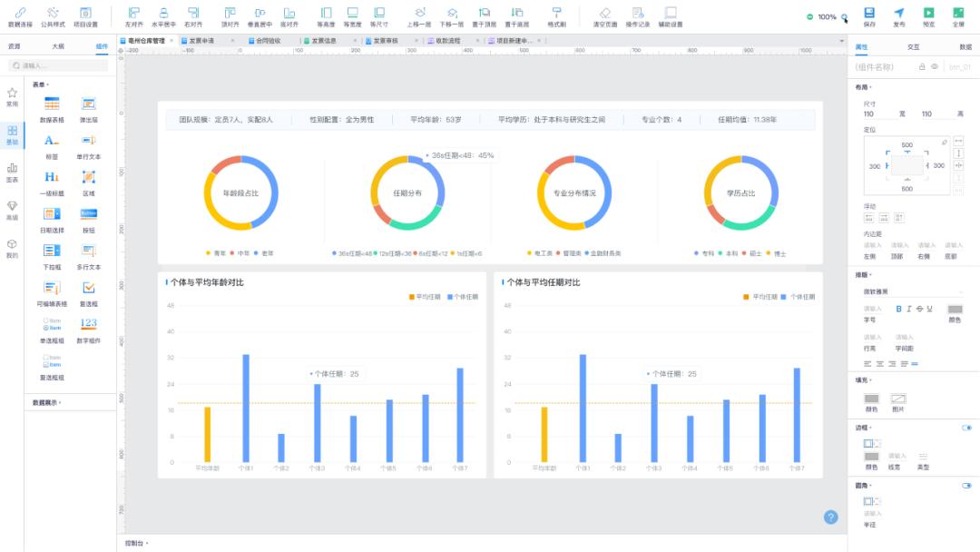
Task: Pick the 日期选择 date picker component
Action: (52, 214)
